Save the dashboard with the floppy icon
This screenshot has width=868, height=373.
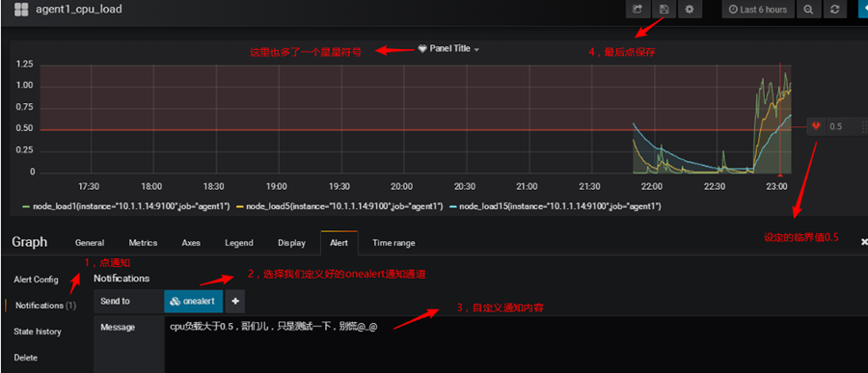click(664, 10)
